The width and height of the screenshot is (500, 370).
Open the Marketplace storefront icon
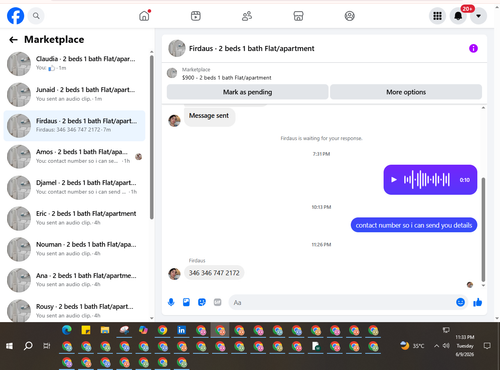(x=298, y=16)
